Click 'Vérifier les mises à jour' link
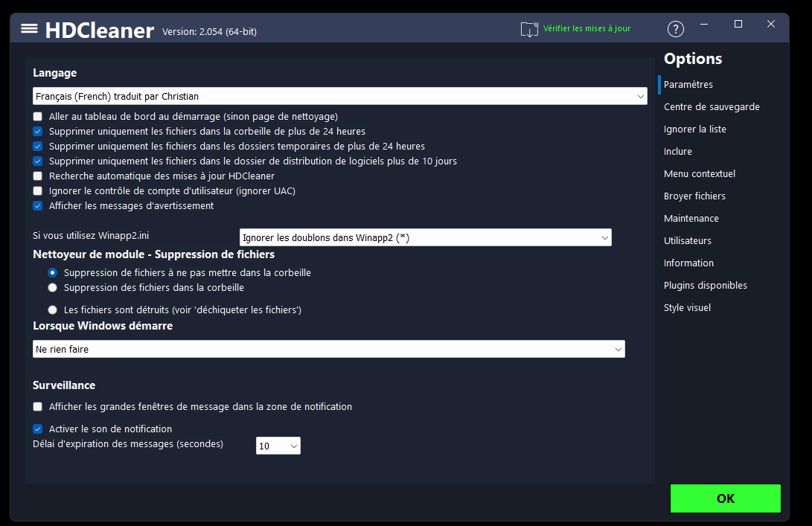 point(586,28)
